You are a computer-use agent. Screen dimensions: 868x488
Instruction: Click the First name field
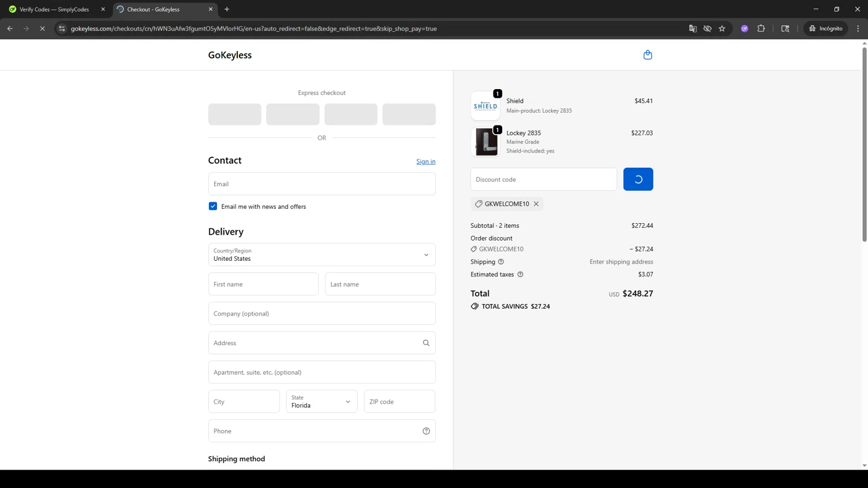tap(263, 284)
